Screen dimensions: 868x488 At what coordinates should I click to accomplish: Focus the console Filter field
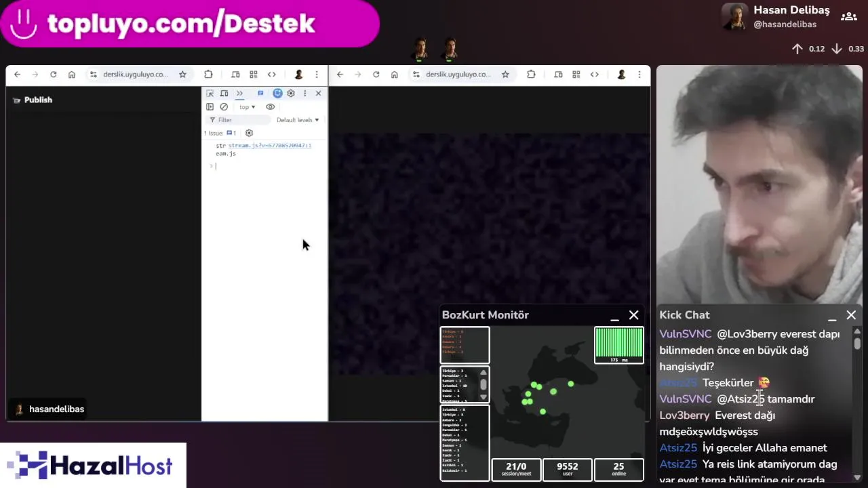pyautogui.click(x=237, y=120)
